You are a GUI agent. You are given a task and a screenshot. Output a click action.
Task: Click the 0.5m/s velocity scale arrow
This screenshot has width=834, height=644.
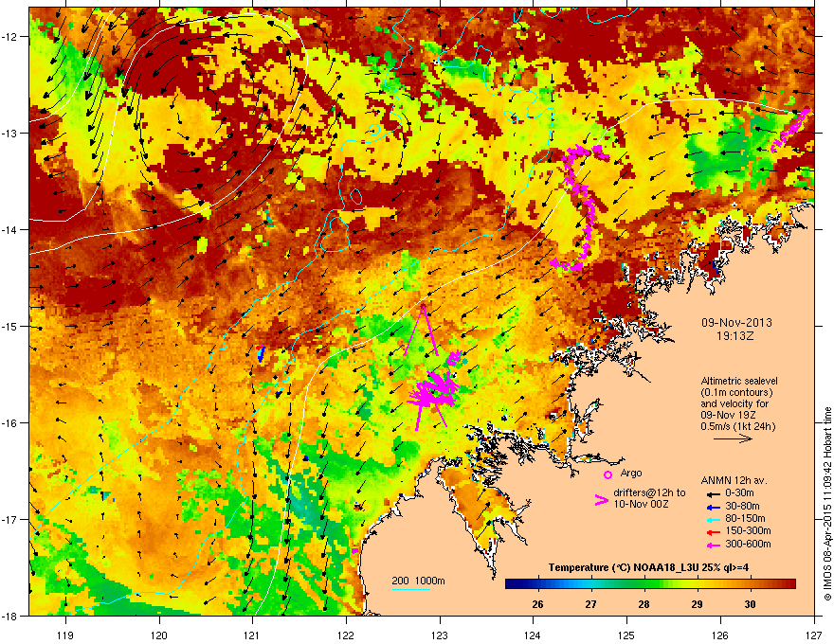(733, 438)
